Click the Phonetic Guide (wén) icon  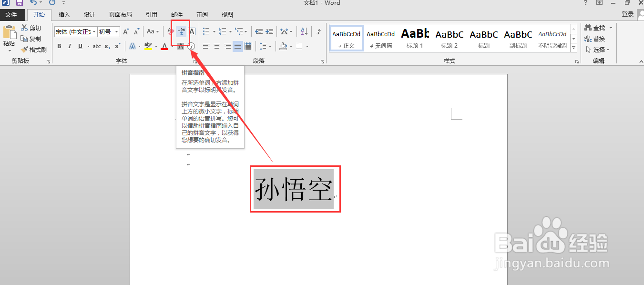(x=181, y=32)
